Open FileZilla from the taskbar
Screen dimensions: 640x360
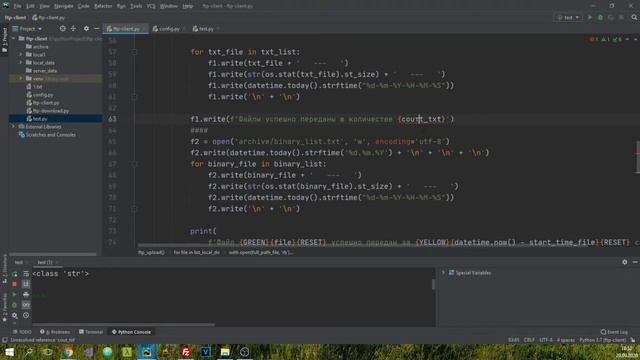click(x=186, y=352)
